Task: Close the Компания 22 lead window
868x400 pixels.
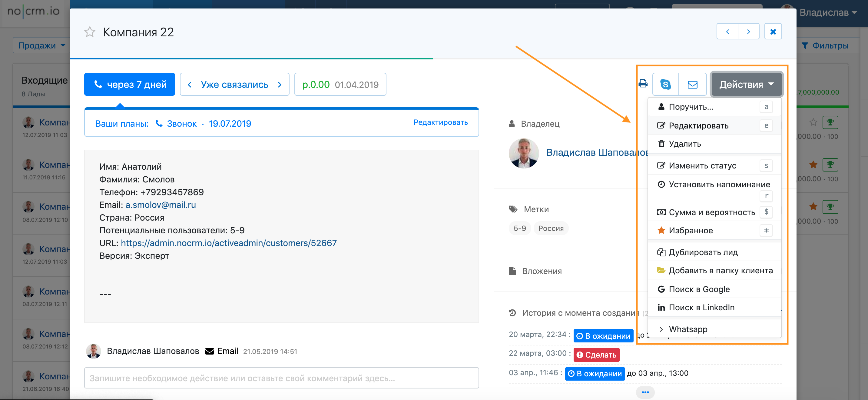Action: (x=773, y=32)
